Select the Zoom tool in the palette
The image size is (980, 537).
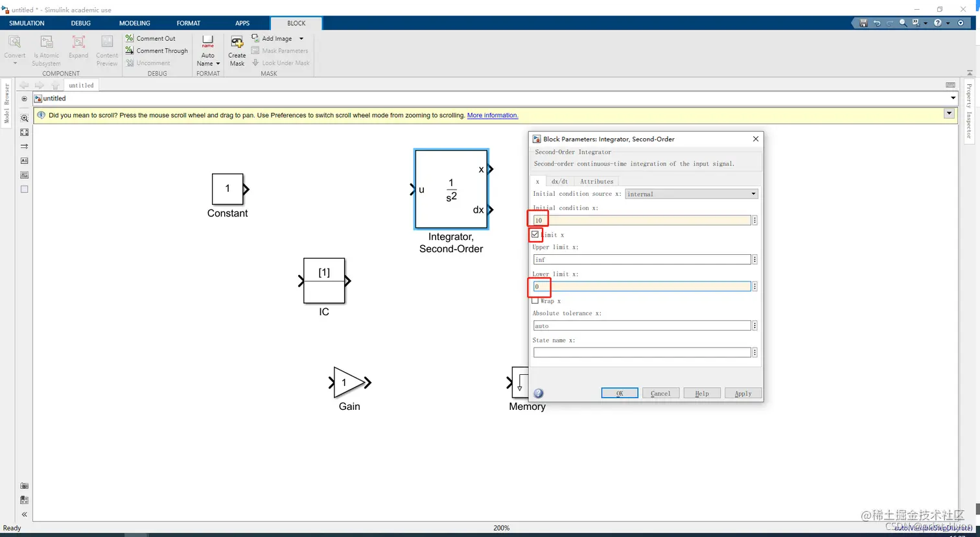pyautogui.click(x=24, y=118)
